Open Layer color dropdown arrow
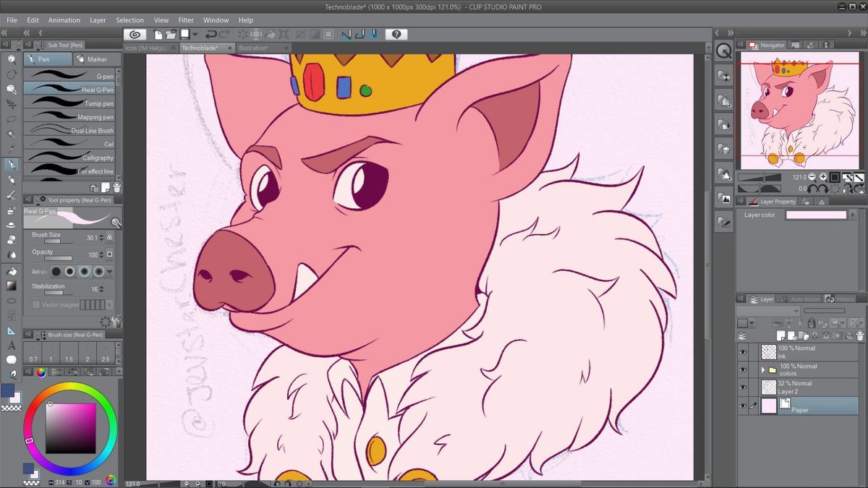The image size is (868, 488). coord(854,215)
